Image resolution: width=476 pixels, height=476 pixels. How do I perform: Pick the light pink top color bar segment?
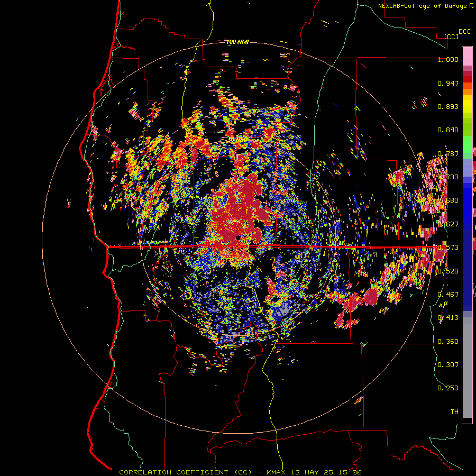[x=467, y=56]
